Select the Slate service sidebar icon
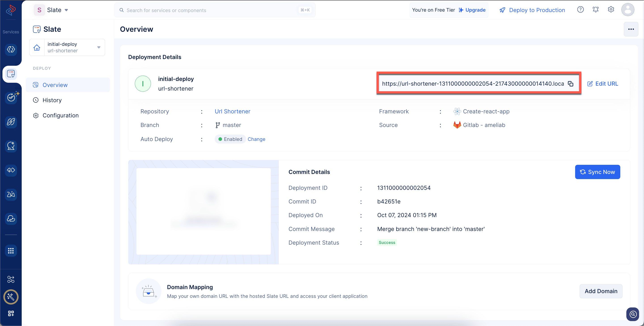Image resolution: width=644 pixels, height=326 pixels. 11,74
